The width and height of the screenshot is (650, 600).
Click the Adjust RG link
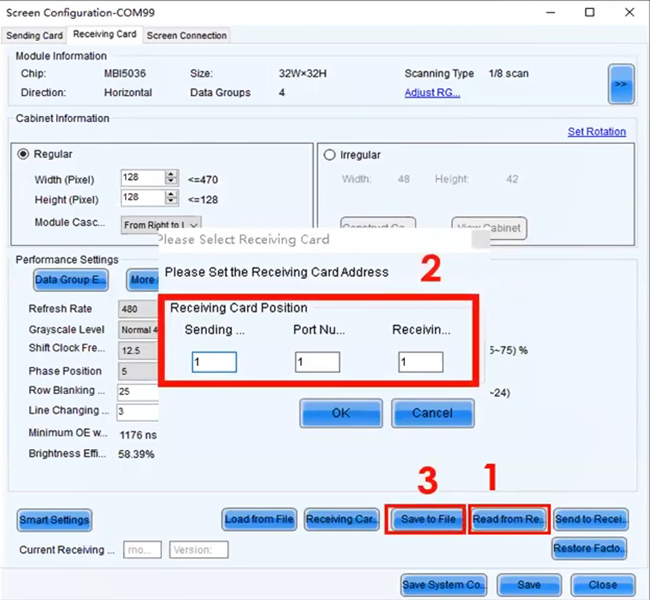433,93
